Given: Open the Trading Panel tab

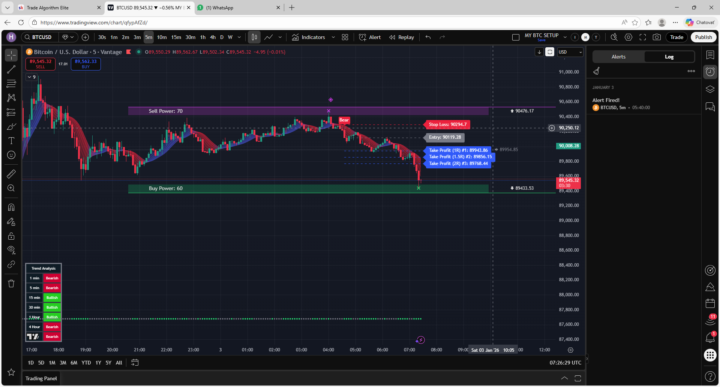Looking at the screenshot, I should click(41, 378).
